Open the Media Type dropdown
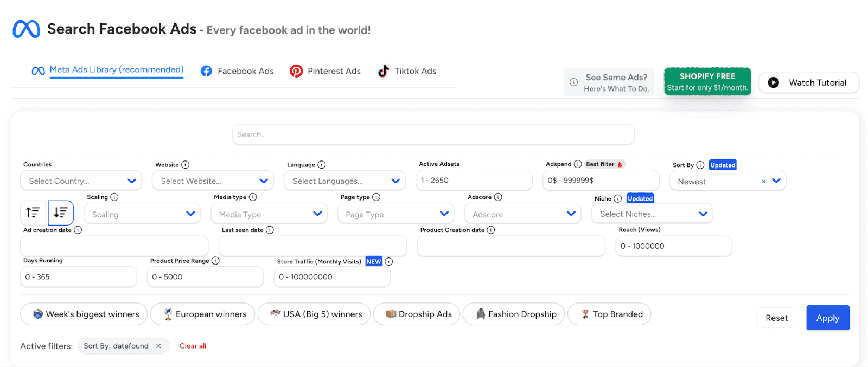 coord(269,214)
